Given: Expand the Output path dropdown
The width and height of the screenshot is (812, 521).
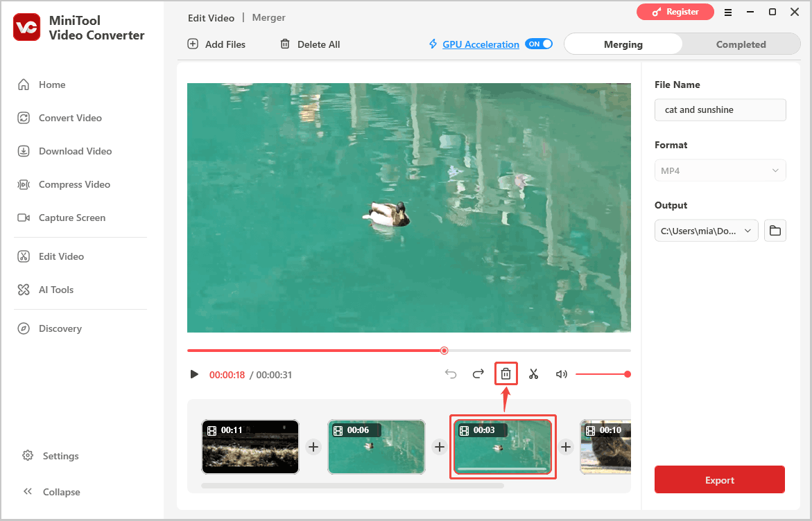Looking at the screenshot, I should (707, 231).
